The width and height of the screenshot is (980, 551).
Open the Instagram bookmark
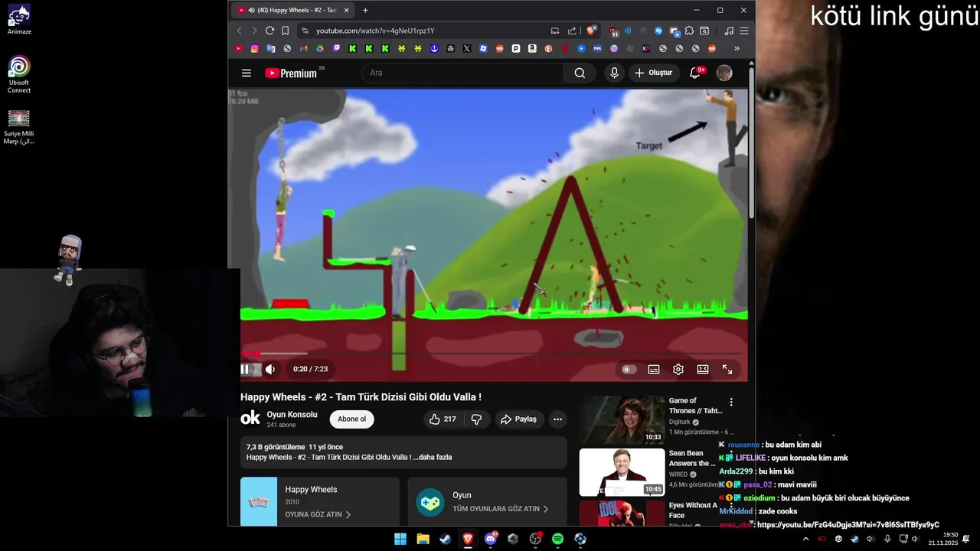[x=255, y=48]
